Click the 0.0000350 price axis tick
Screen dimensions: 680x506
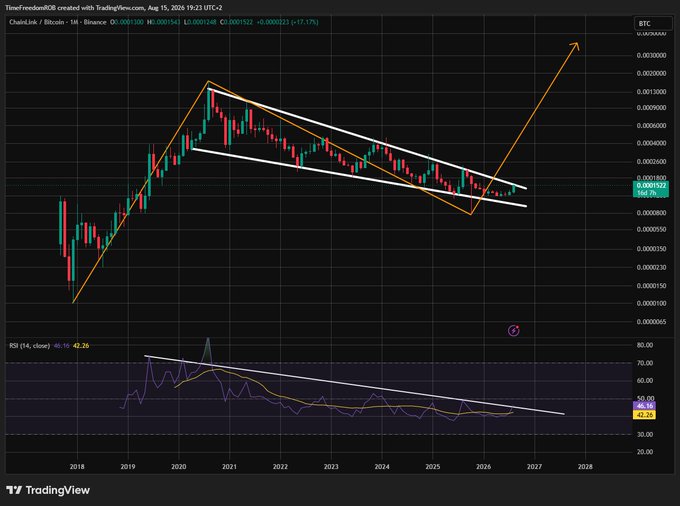(651, 249)
